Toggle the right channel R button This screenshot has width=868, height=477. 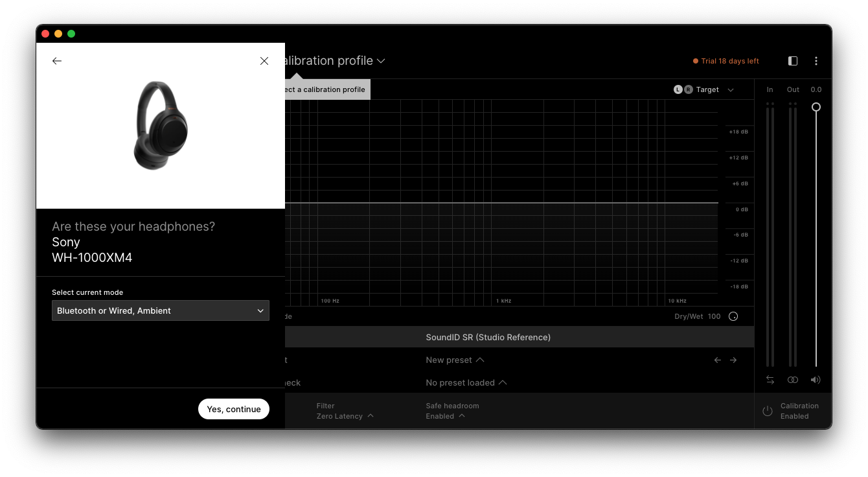pos(688,89)
